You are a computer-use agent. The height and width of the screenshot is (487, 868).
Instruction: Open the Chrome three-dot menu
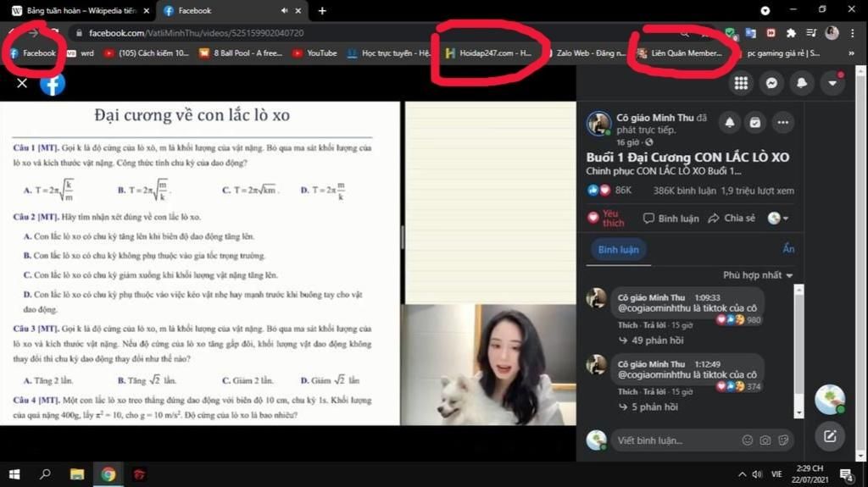(853, 33)
